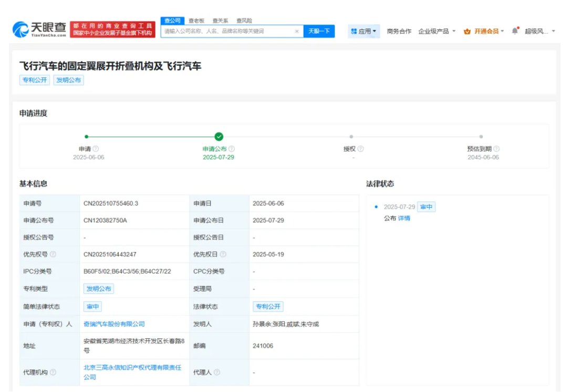Open the 奇瑞汽车股份有限公司 company link
571x392 pixels.
(113, 323)
